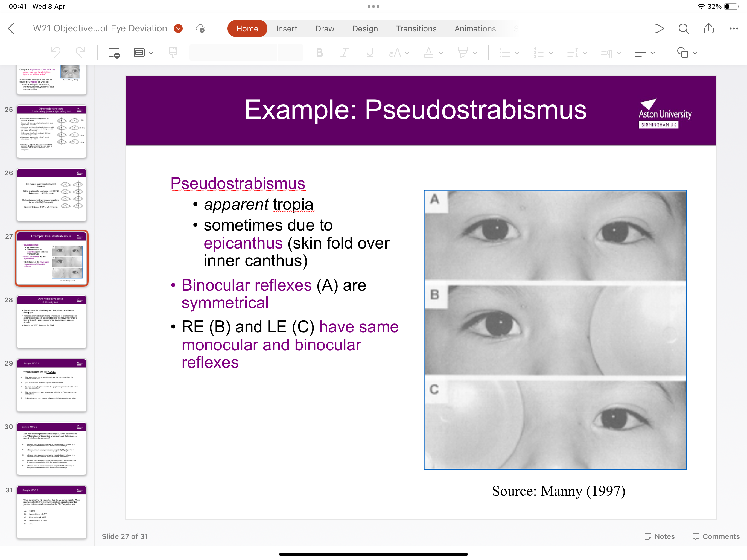Expand the shapes dropdown arrow

[695, 53]
